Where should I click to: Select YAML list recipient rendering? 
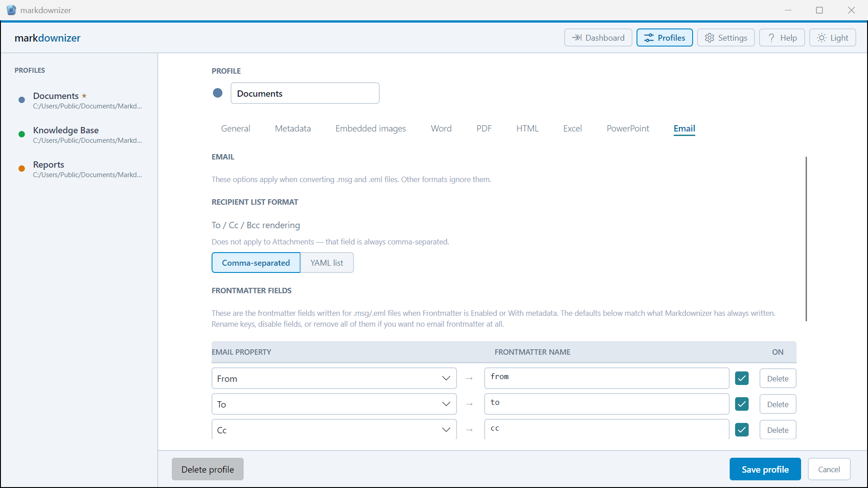point(327,263)
